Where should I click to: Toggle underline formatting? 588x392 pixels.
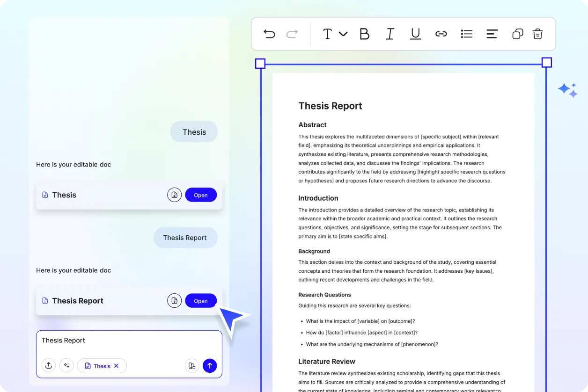click(415, 34)
